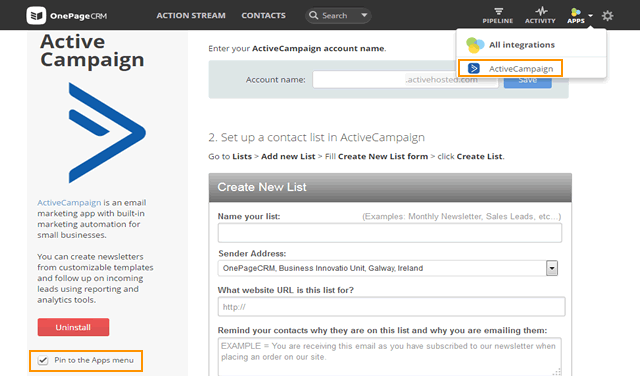This screenshot has width=640, height=376.
Task: Expand the search options dropdown arrow
Action: point(364,16)
